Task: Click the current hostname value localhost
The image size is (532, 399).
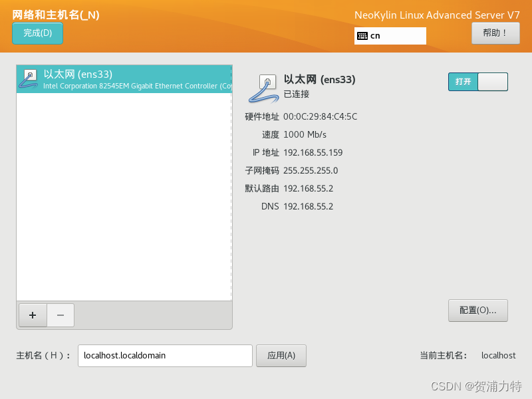Action: pos(498,356)
